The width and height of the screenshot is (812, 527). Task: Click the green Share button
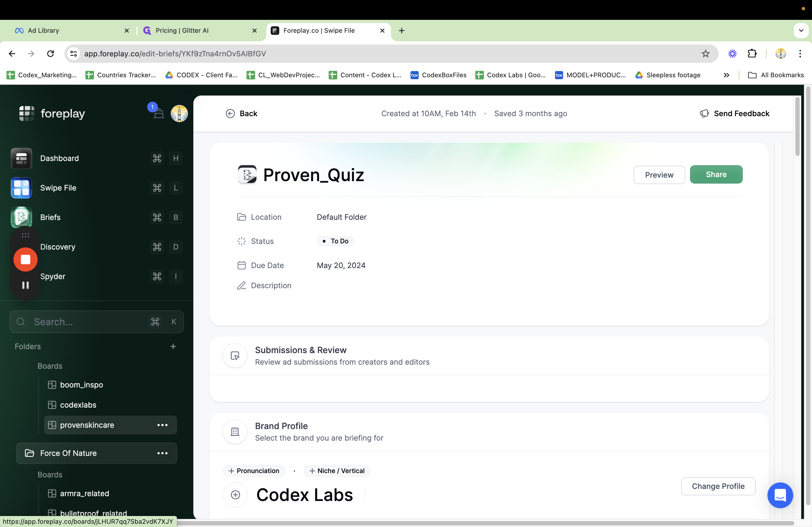click(x=716, y=174)
